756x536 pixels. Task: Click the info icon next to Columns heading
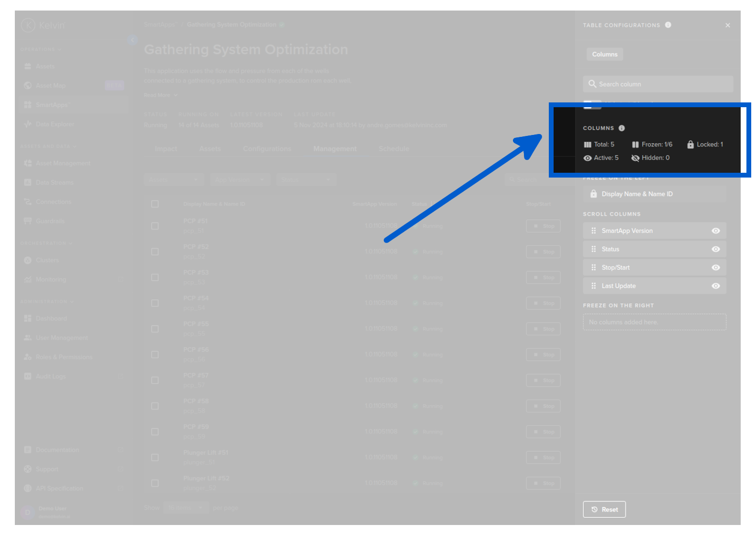tap(622, 128)
